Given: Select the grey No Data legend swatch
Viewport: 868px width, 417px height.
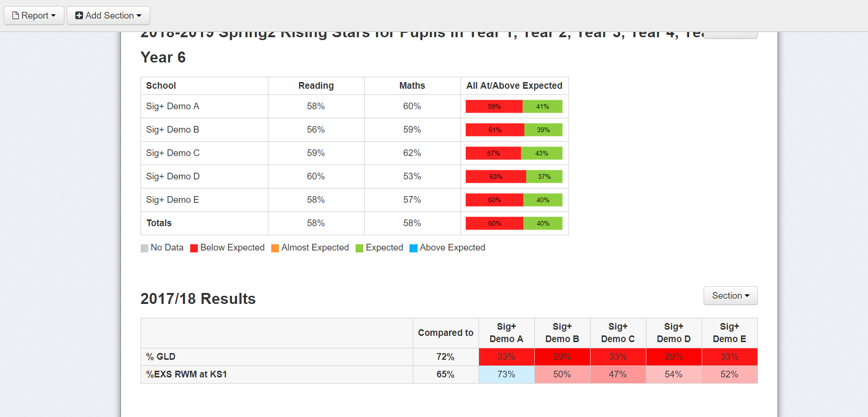Looking at the screenshot, I should pos(144,248).
